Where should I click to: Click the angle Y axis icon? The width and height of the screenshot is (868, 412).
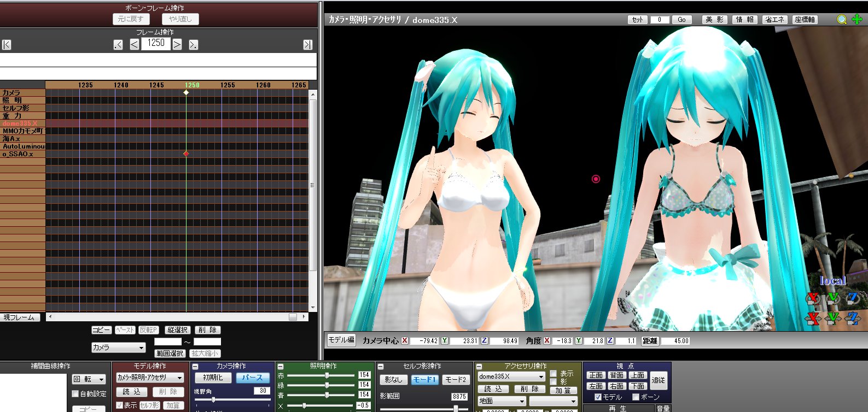[579, 340]
